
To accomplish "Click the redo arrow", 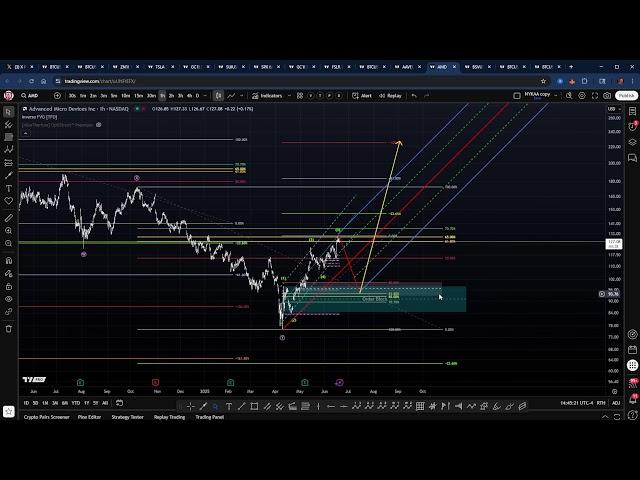I will [x=427, y=96].
